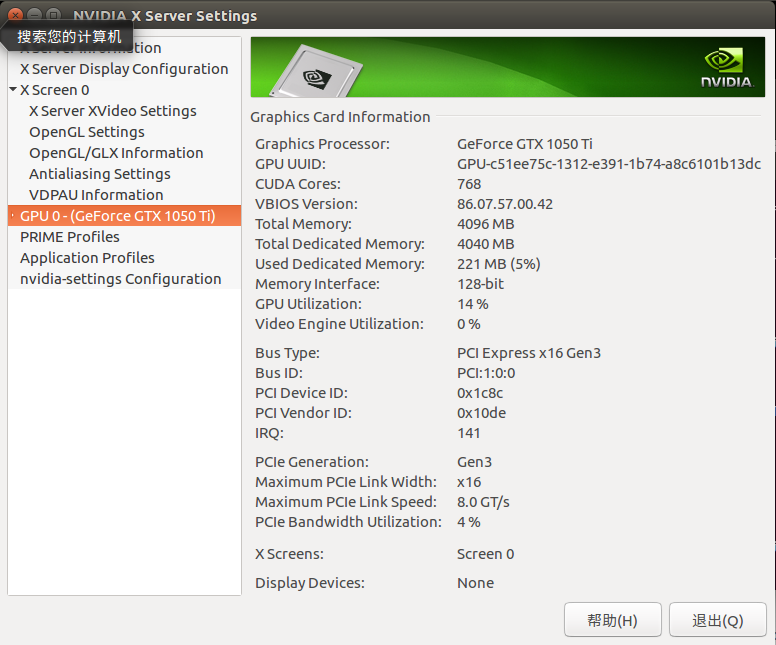Collapse the X Screen 0 tree arrow
Viewport: 776px width, 645px height.
[x=13, y=90]
